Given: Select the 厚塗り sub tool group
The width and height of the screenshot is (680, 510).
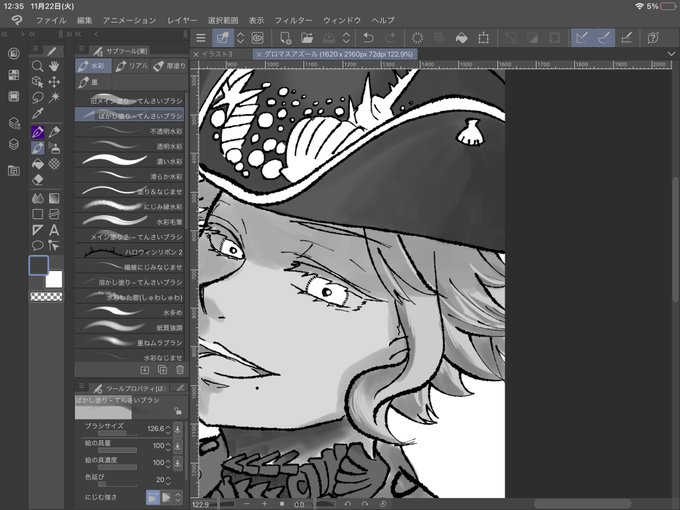Looking at the screenshot, I should 170,66.
